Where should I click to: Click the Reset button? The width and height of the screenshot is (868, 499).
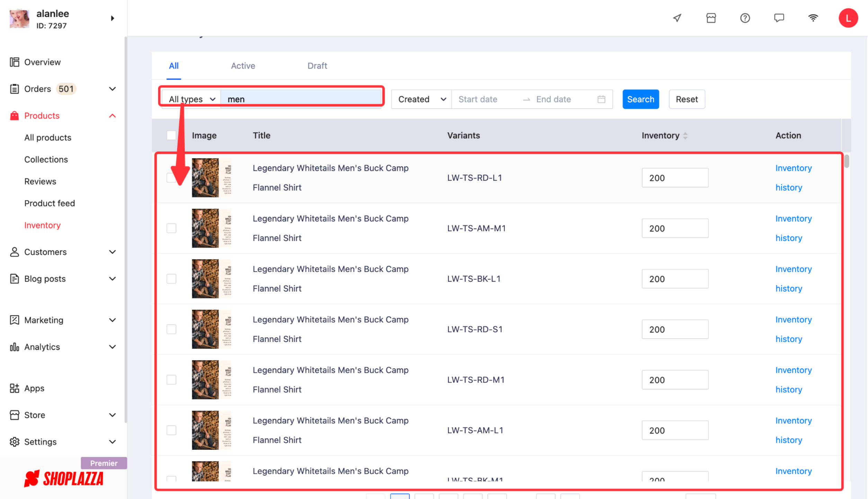tap(687, 99)
